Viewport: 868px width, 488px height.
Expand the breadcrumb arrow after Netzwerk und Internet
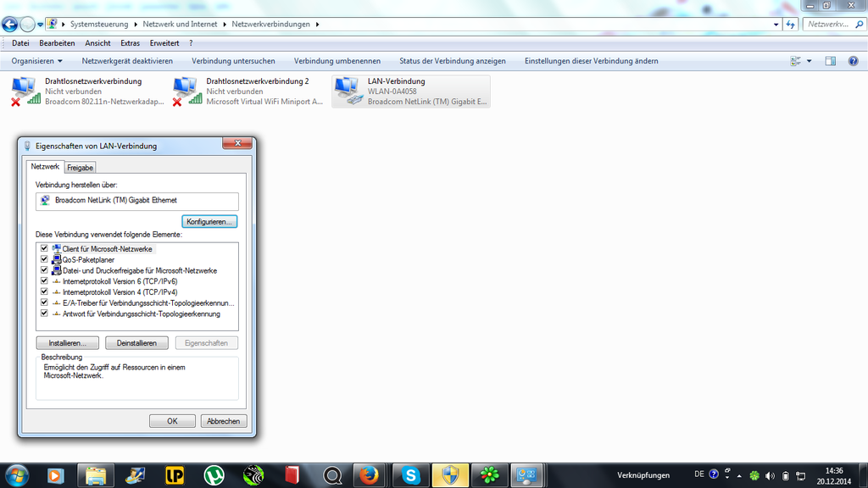tap(224, 25)
